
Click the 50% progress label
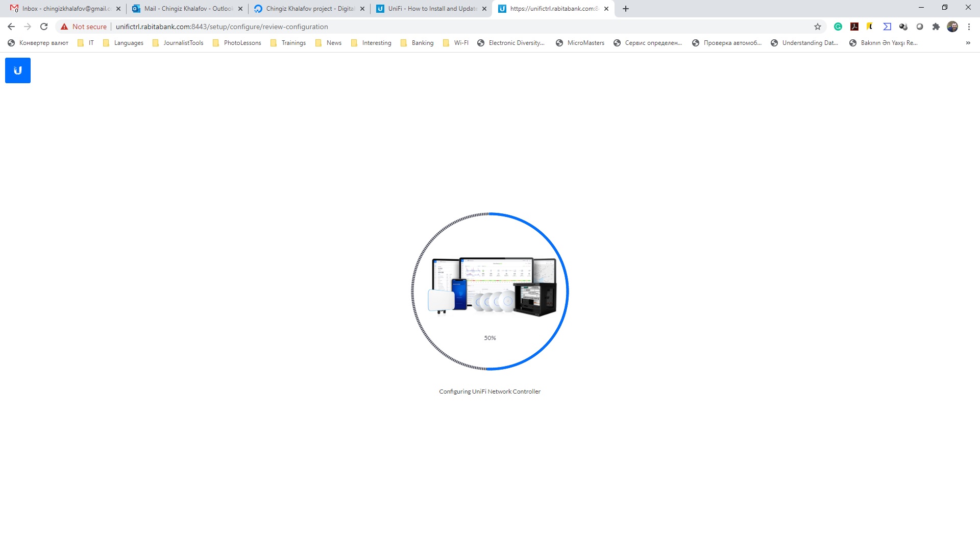[490, 338]
